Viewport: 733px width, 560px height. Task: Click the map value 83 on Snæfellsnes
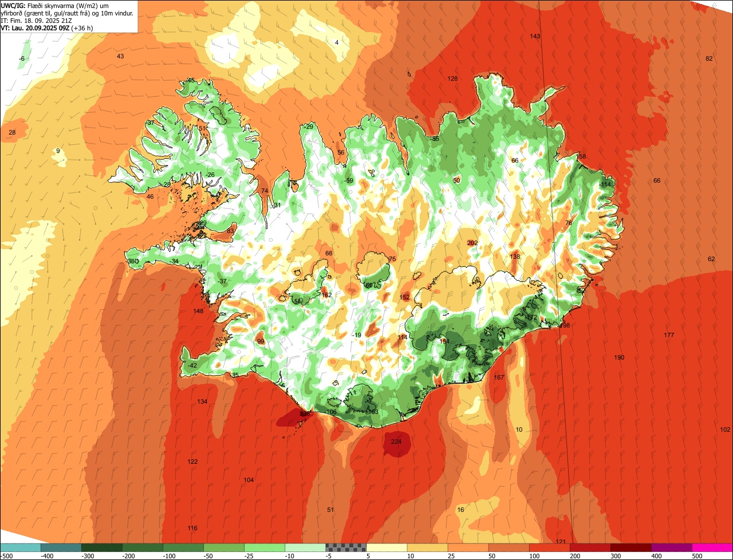pos(230,230)
